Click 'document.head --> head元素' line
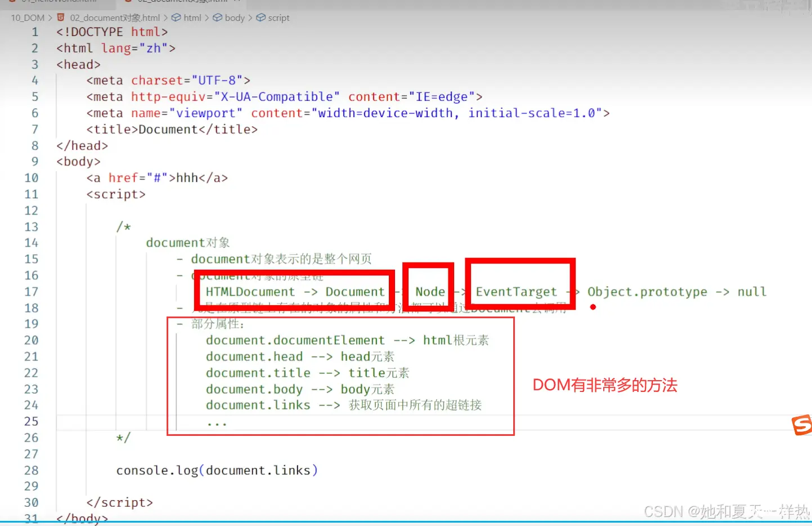Image resolution: width=812 pixels, height=526 pixels. (x=300, y=356)
